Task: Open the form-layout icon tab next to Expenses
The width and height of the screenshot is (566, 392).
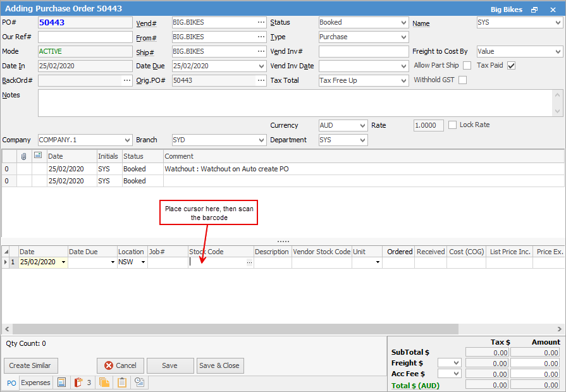Action: pos(61,383)
